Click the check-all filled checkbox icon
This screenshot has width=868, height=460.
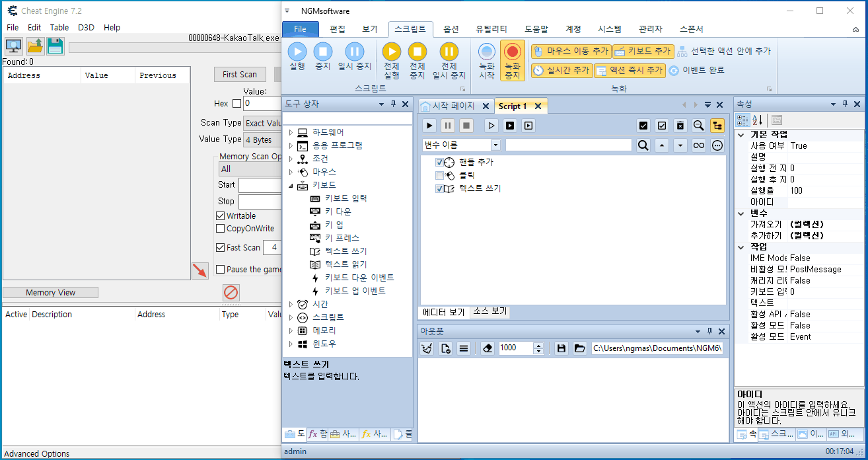[643, 126]
